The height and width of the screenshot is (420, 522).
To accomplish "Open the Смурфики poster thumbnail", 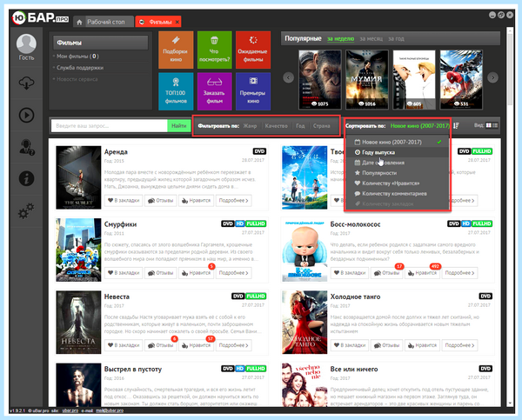I will pos(78,250).
